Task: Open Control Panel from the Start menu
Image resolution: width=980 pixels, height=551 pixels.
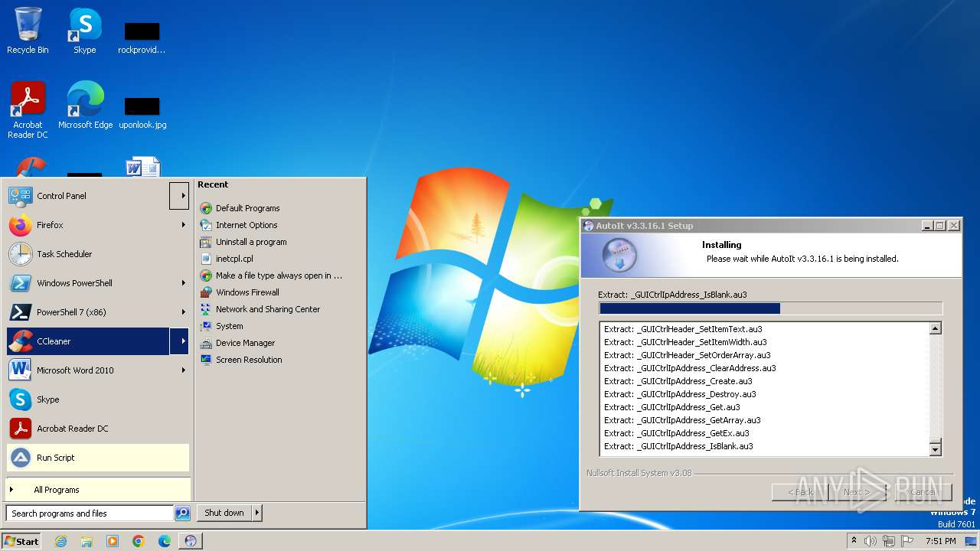Action: point(88,196)
